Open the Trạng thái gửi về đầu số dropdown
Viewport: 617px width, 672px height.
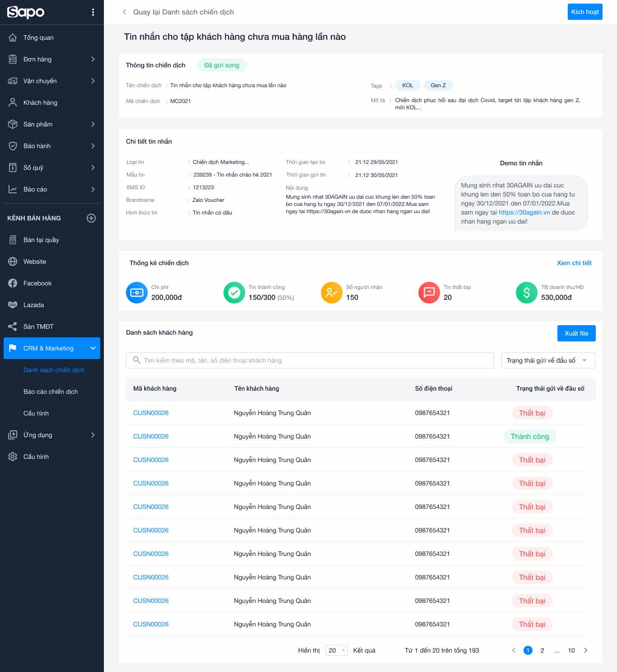pyautogui.click(x=548, y=360)
